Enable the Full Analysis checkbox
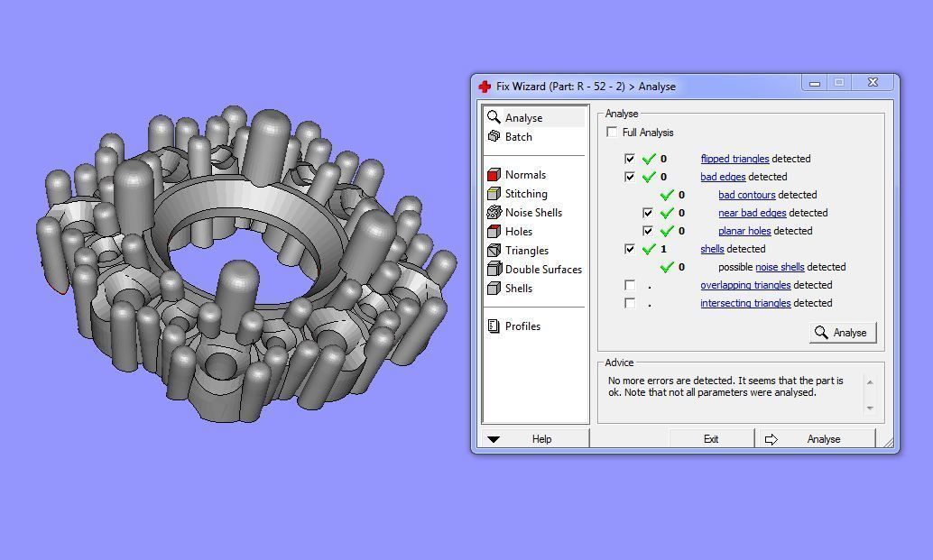Image resolution: width=933 pixels, height=560 pixels. (612, 132)
